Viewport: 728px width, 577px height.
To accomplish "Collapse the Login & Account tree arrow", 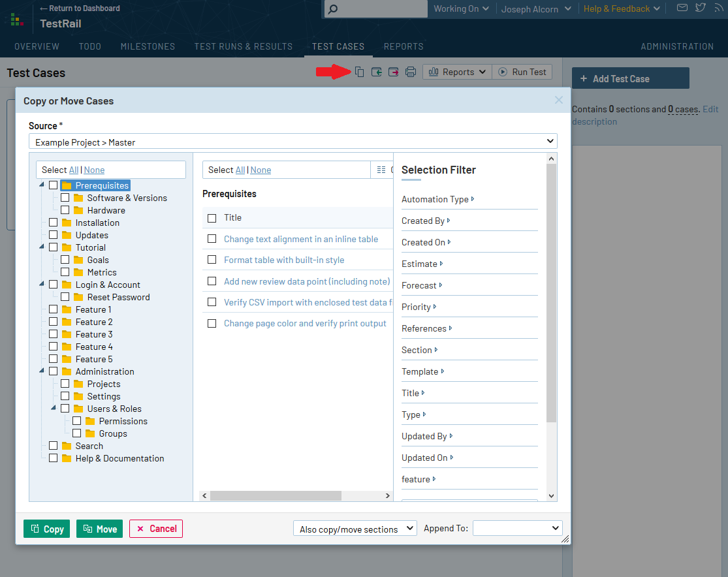I will [42, 284].
